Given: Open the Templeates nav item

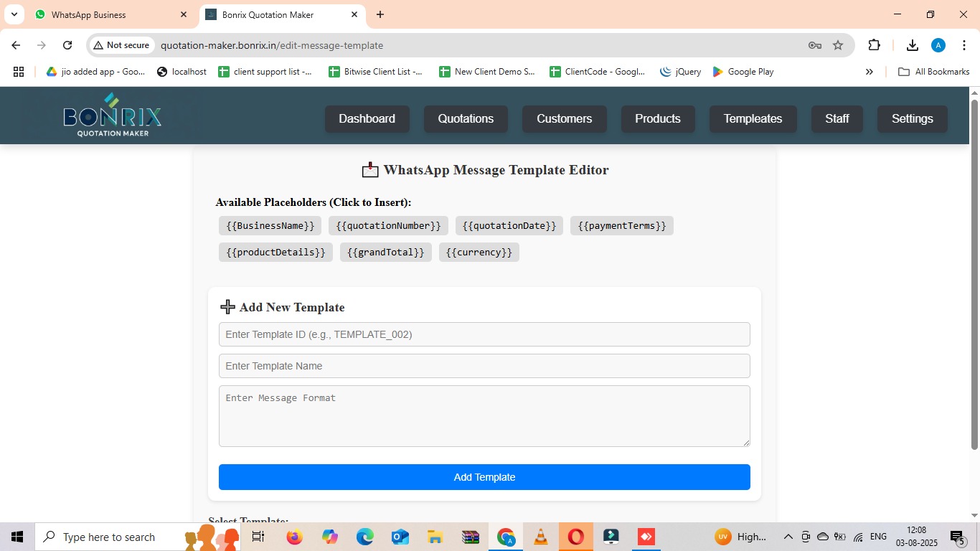Looking at the screenshot, I should (753, 119).
